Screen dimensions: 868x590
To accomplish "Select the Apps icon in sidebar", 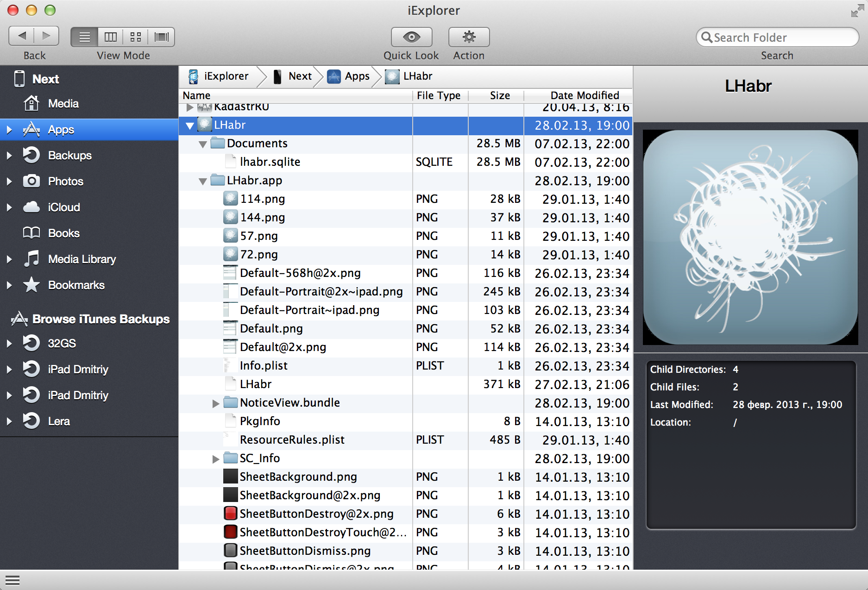I will coord(31,130).
